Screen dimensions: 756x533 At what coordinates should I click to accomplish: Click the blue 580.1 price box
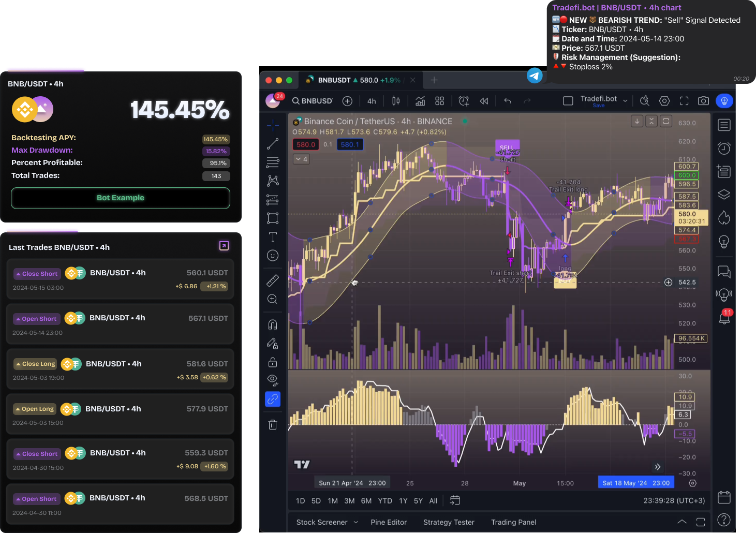tap(350, 145)
